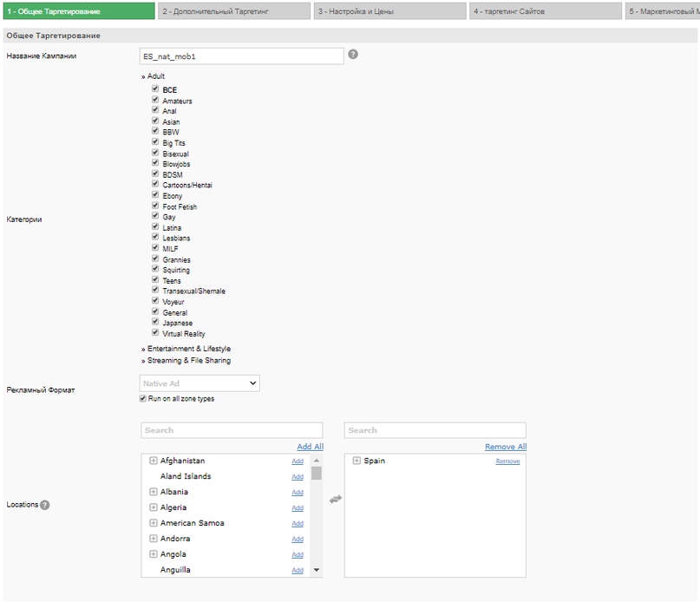Add Anguilla to locations

point(298,571)
